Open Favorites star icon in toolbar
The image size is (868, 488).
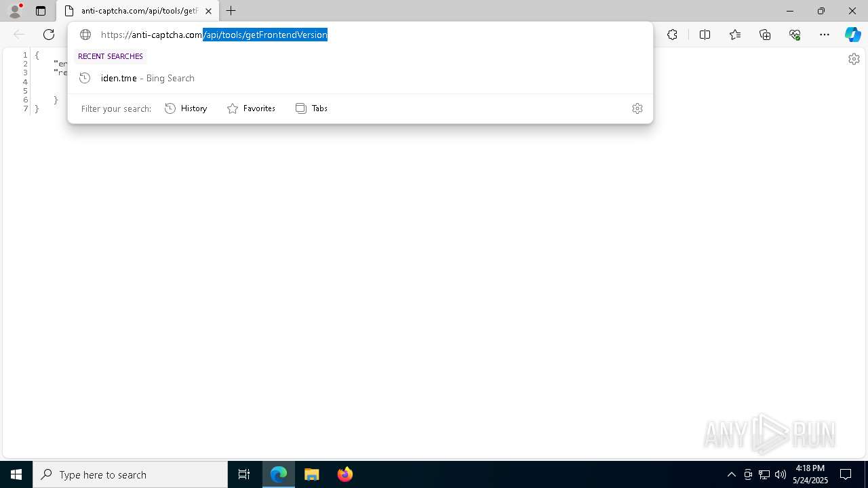[735, 35]
